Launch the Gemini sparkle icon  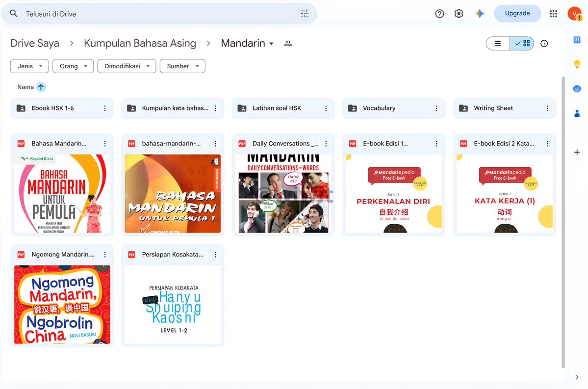click(480, 14)
